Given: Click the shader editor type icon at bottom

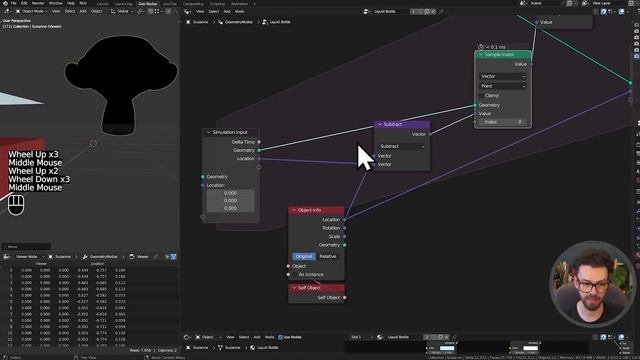Looking at the screenshot, I should (x=187, y=337).
